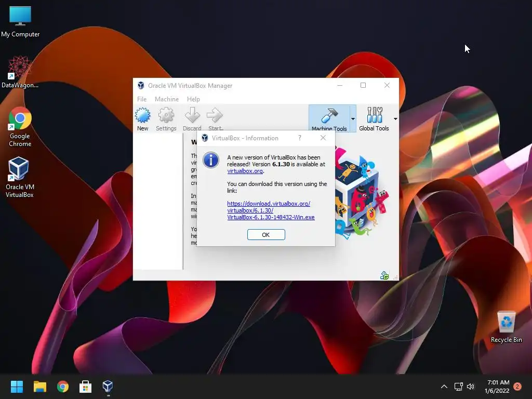Expand the Global Tools dropdown arrow

point(395,119)
